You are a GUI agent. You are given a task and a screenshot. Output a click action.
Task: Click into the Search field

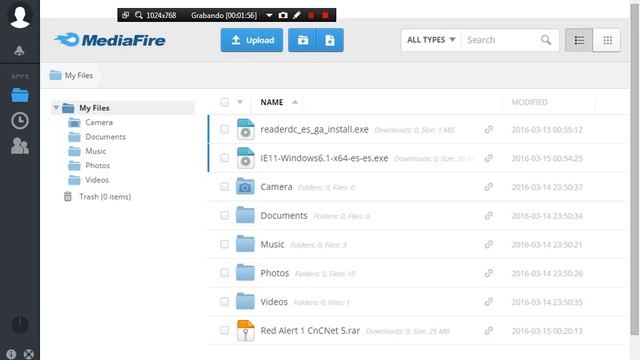(501, 40)
